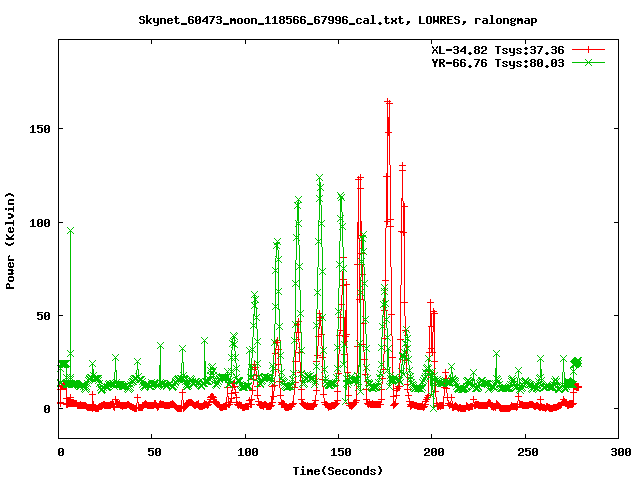Click the x-axis tick label 100
The height and width of the screenshot is (480, 640).
248,452
